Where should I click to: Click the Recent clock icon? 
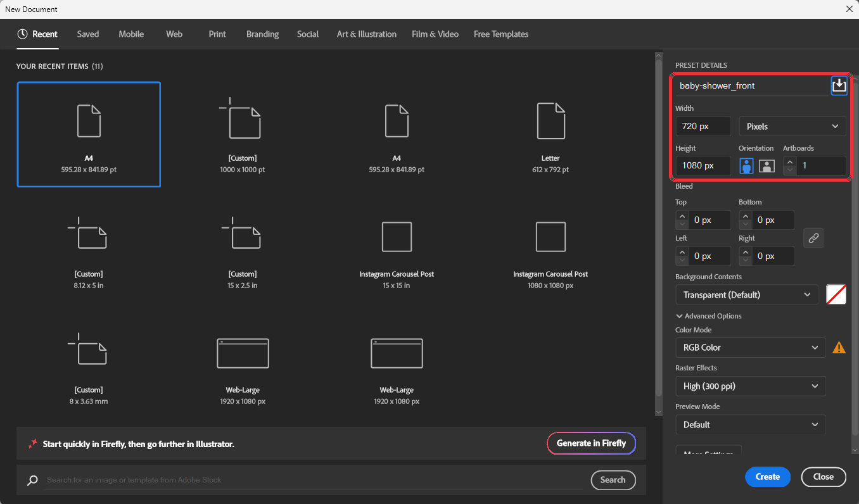tap(23, 34)
